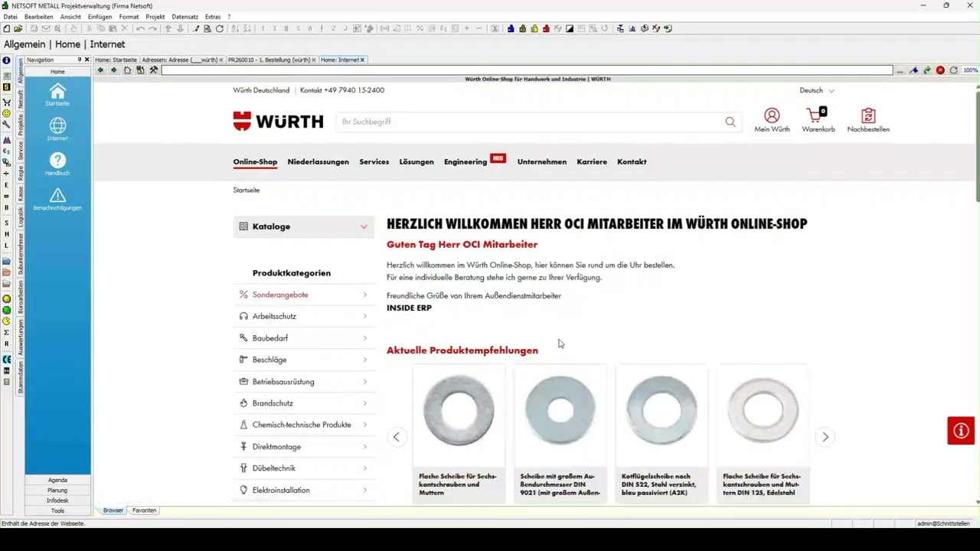Click the browser home page icon

point(127,70)
